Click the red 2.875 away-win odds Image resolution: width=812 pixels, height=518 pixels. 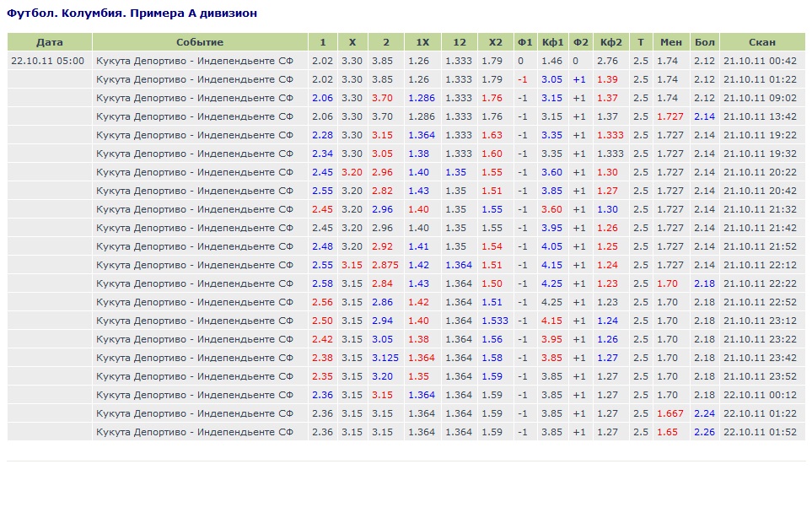[385, 265]
